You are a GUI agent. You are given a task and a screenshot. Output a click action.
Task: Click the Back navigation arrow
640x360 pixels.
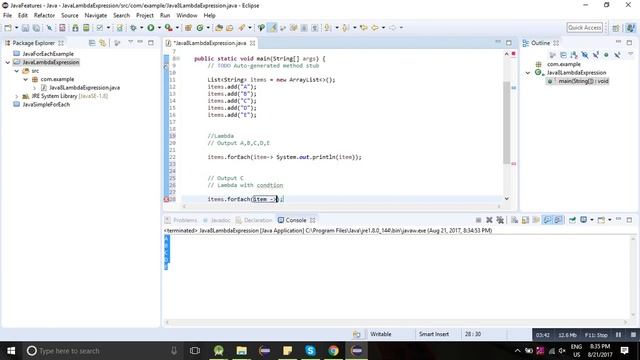tap(374, 28)
